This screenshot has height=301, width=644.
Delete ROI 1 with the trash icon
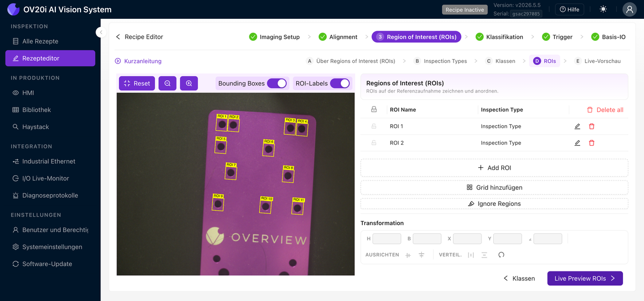tap(591, 126)
